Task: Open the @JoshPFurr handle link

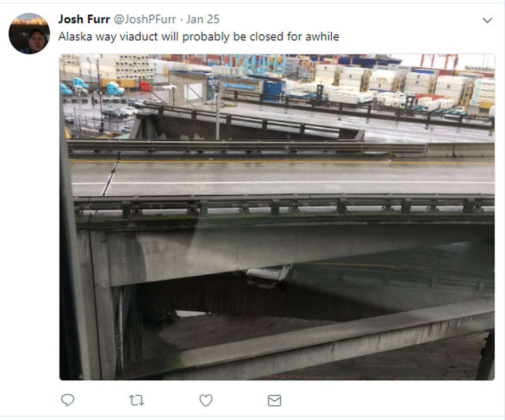Action: pyautogui.click(x=144, y=19)
